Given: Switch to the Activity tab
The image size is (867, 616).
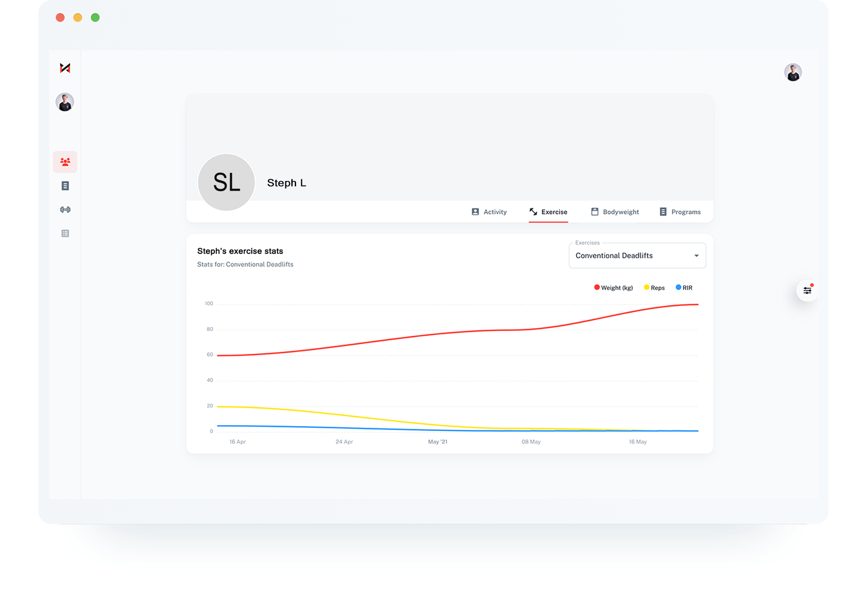Looking at the screenshot, I should click(489, 212).
